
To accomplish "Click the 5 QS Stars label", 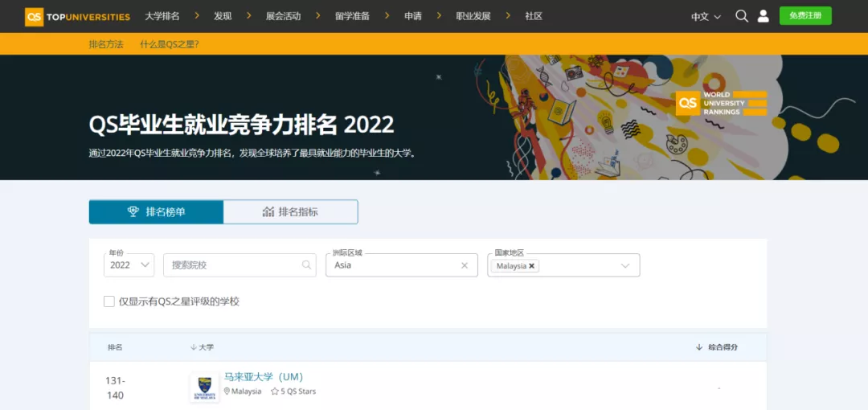I will pos(298,392).
